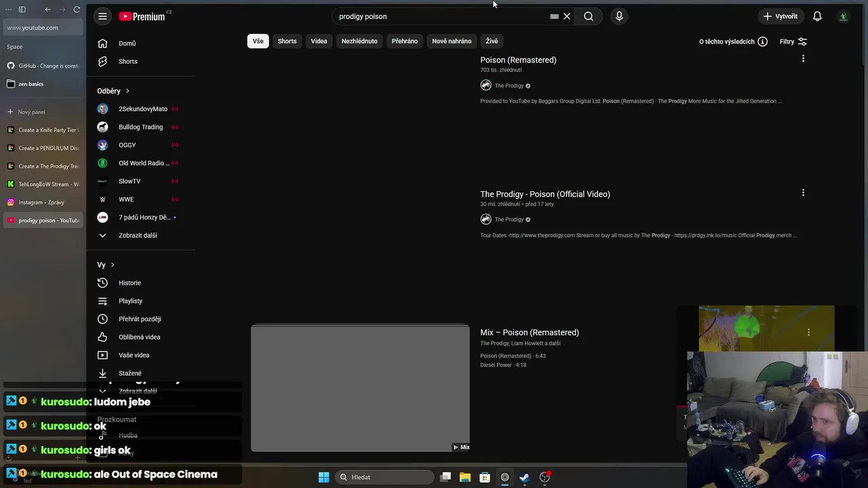Click the search magnifier button
The width and height of the screenshot is (868, 488).
tap(589, 16)
